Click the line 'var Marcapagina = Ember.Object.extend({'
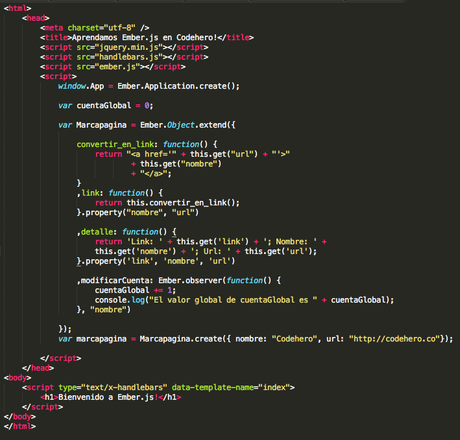Screen dimensions: 460x440 (147, 125)
